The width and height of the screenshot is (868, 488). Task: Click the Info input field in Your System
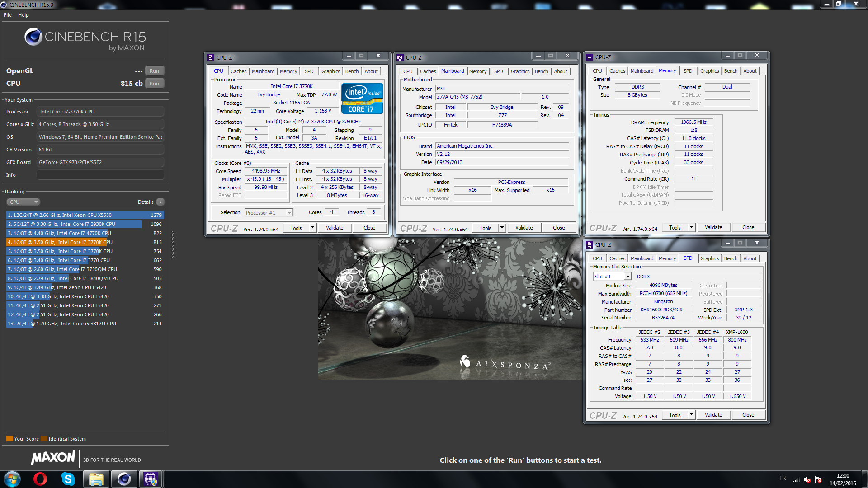click(100, 175)
